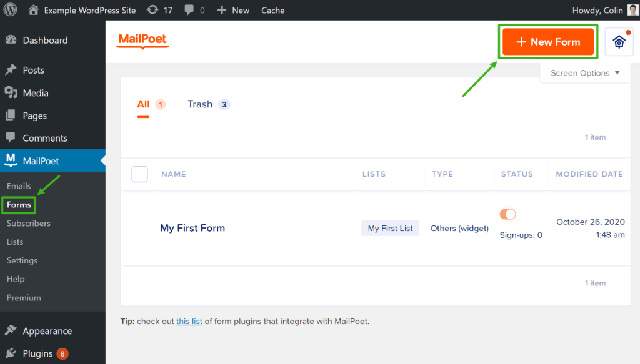Open the New menu in admin bar

click(x=234, y=10)
